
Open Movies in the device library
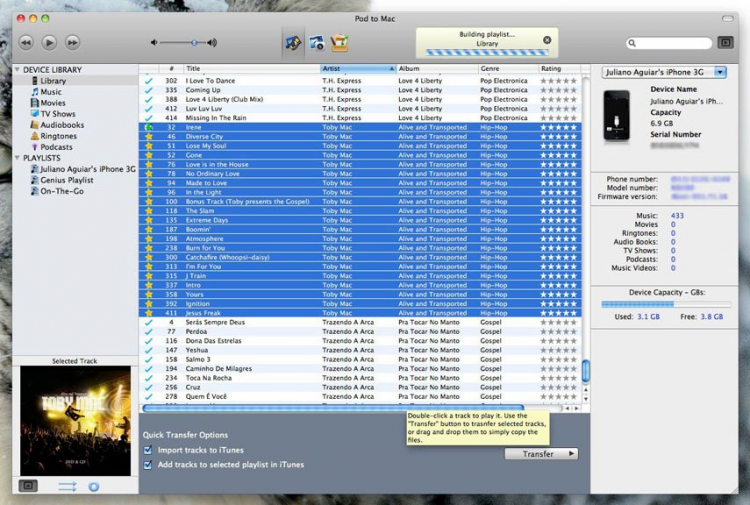[x=48, y=103]
